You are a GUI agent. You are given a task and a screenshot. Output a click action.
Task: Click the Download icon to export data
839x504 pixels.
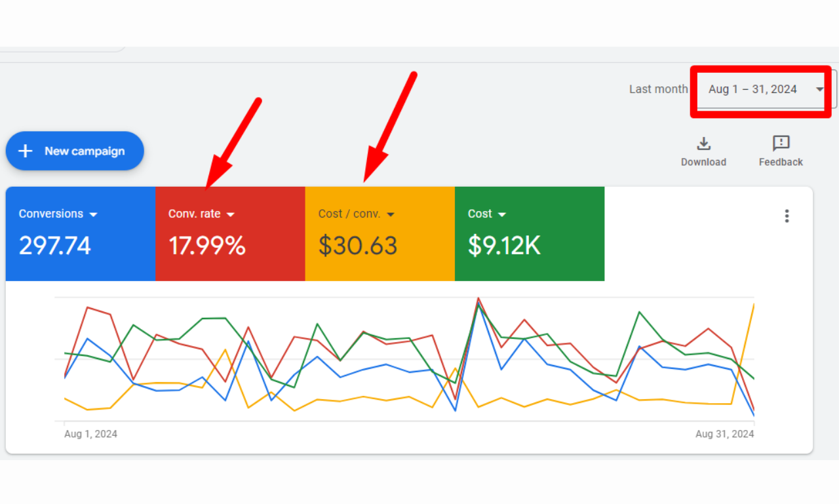[703, 144]
